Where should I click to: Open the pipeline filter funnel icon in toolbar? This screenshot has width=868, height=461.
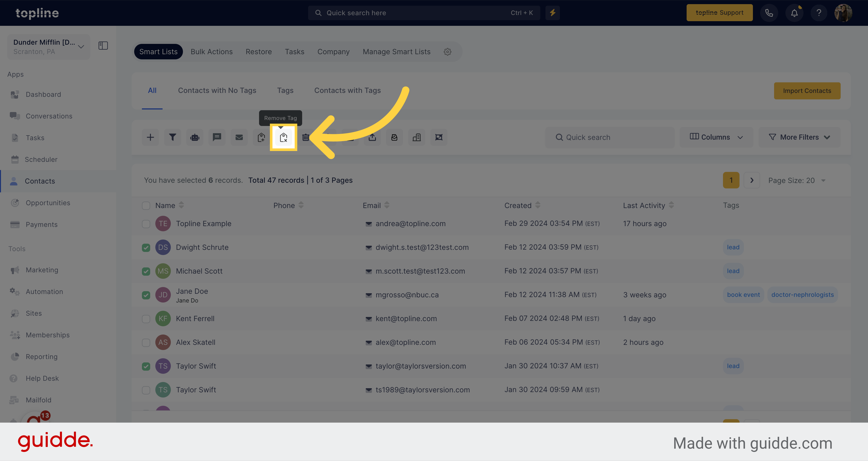tap(173, 138)
